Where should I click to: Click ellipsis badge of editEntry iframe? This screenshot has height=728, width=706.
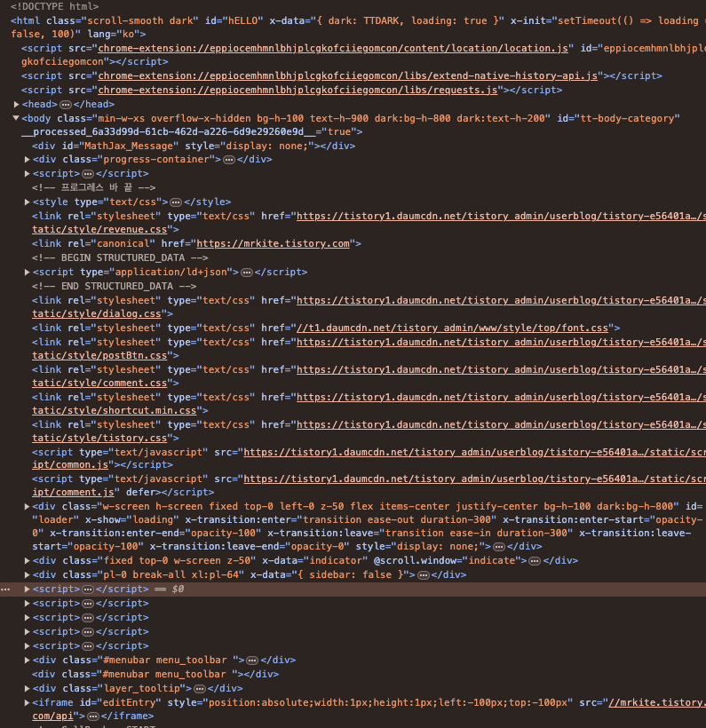[x=93, y=716]
